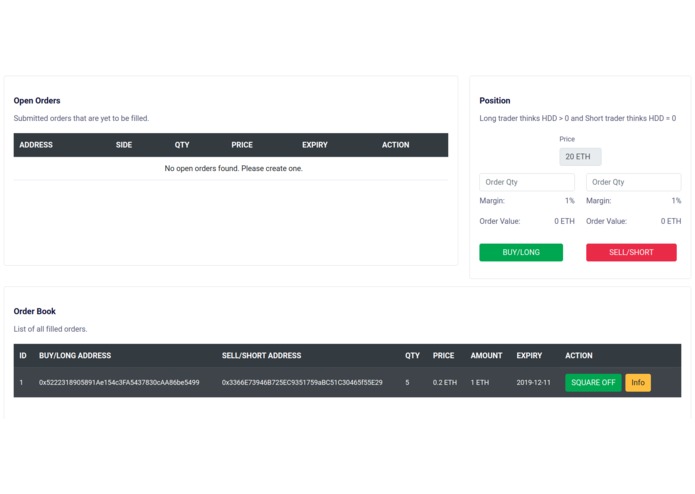The width and height of the screenshot is (695, 494).
Task: Click the 0.2 ETH price cell
Action: pos(445,382)
